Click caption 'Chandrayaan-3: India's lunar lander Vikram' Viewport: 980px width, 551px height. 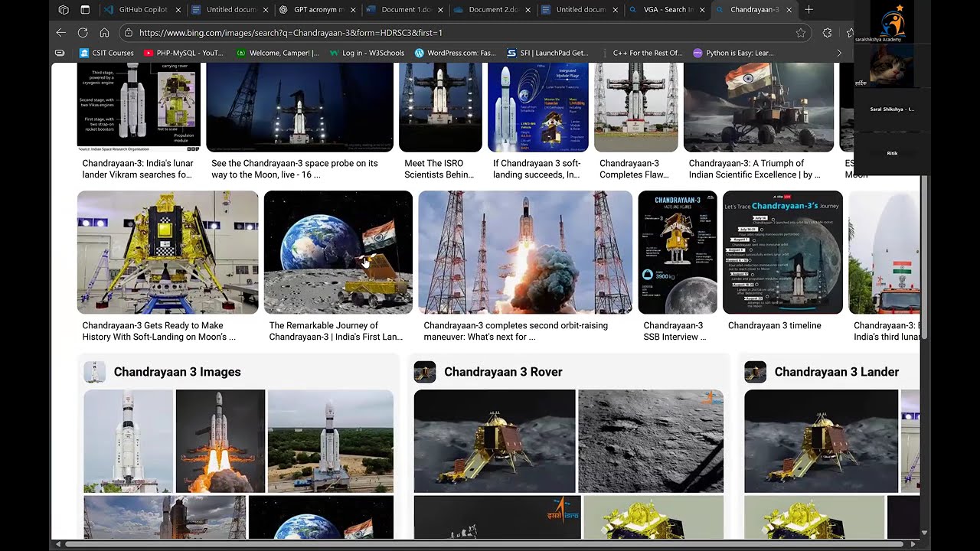(x=138, y=168)
